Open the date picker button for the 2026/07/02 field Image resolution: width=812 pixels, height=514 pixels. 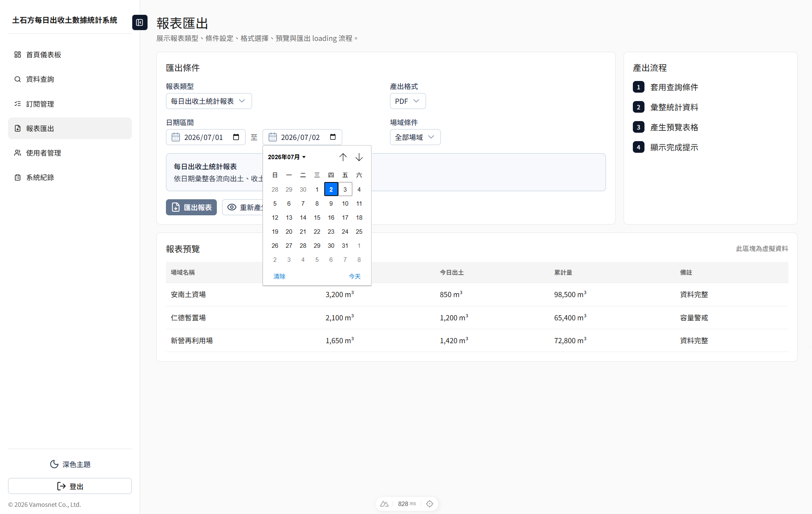(x=333, y=137)
